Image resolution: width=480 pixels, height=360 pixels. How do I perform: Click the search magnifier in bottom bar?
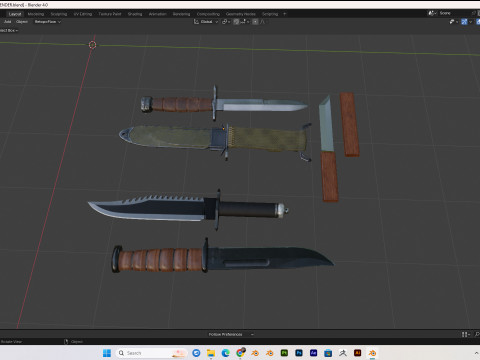tap(477, 334)
